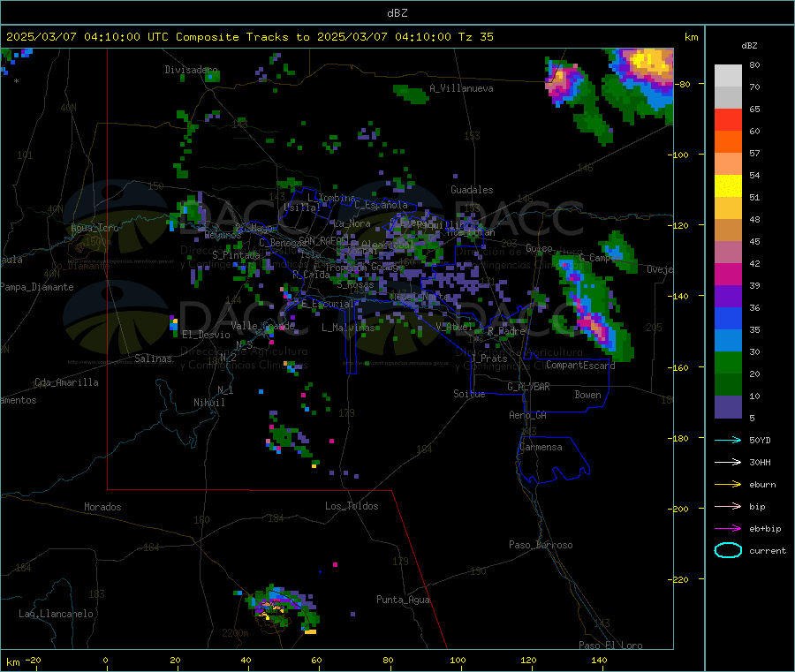795x672 pixels.
Task: Click the slate purple 5 dBZ legend swatch
Action: 728,407
